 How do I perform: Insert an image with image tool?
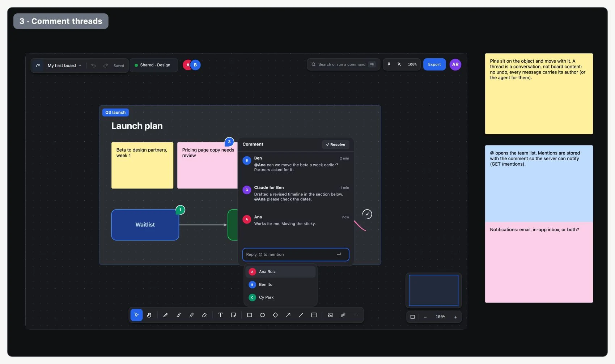click(x=330, y=315)
